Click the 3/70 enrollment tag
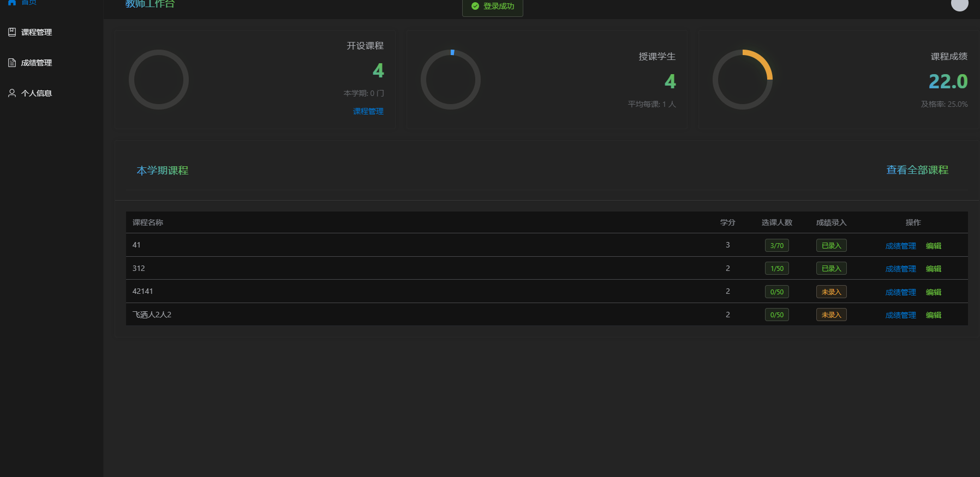 click(776, 245)
